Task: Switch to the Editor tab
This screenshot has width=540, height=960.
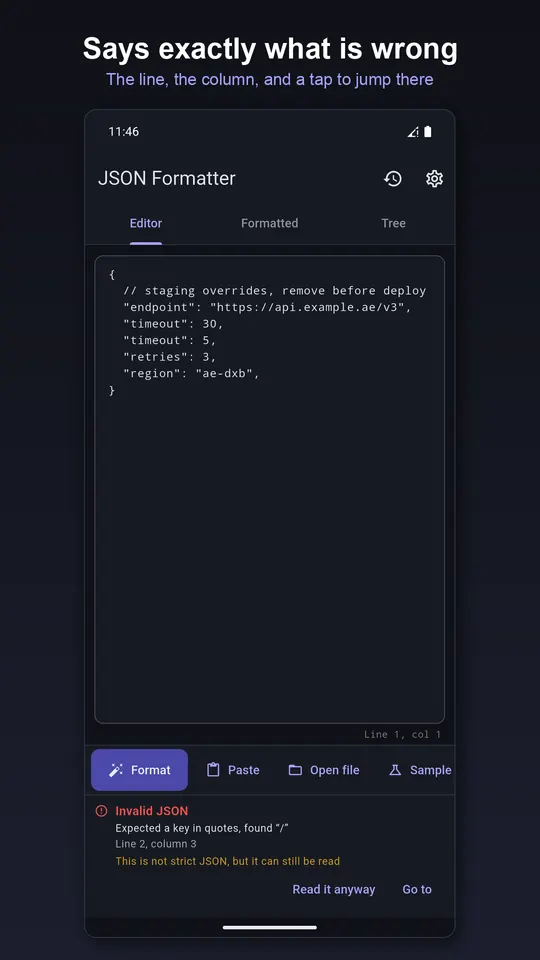Action: click(146, 223)
